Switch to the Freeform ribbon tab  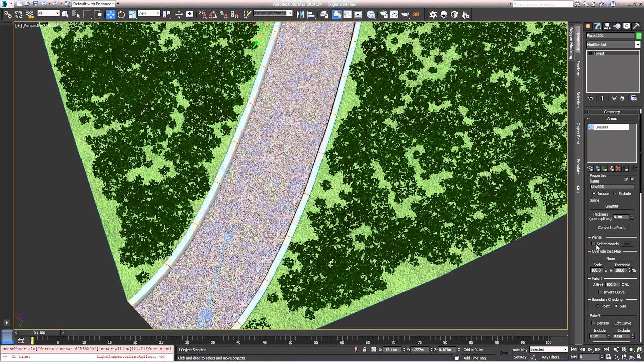point(578,68)
